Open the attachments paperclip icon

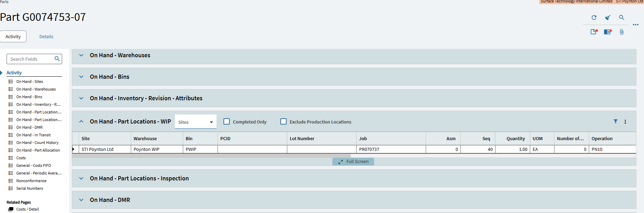[621, 32]
